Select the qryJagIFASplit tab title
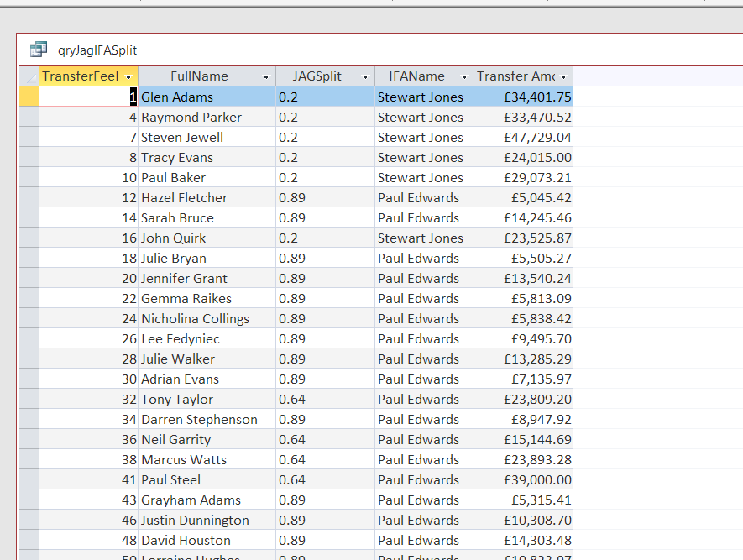Image resolution: width=743 pixels, height=560 pixels. coord(97,50)
